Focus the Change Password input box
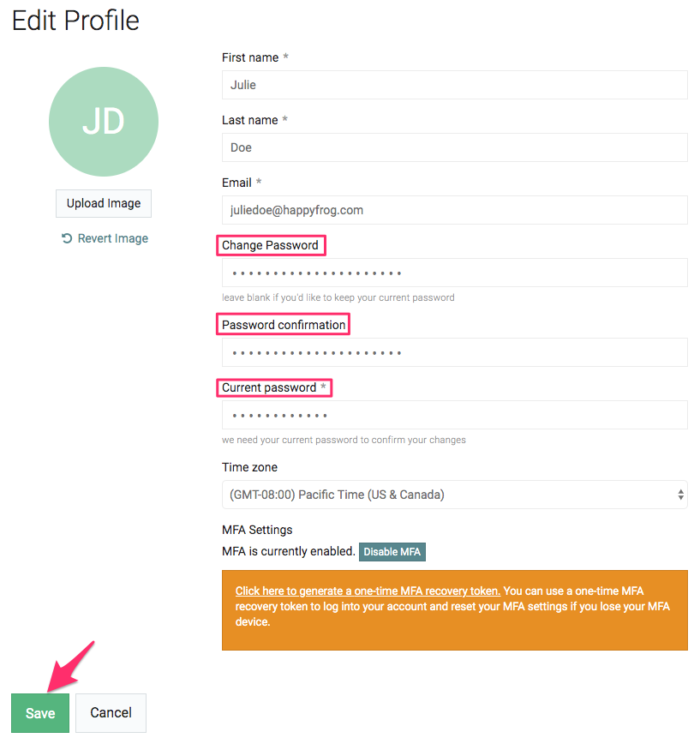 click(454, 273)
